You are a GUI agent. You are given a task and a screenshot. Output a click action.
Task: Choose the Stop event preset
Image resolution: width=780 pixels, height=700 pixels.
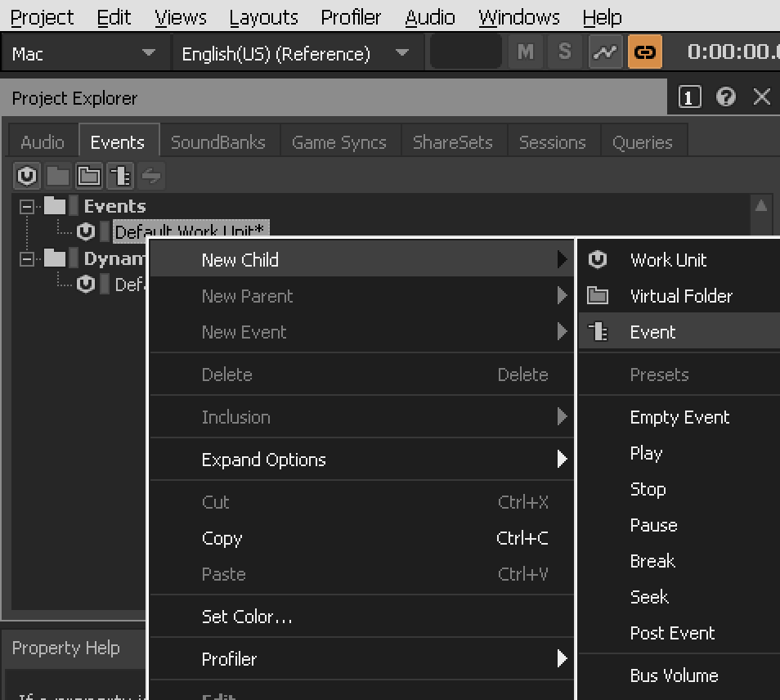[x=679, y=489]
